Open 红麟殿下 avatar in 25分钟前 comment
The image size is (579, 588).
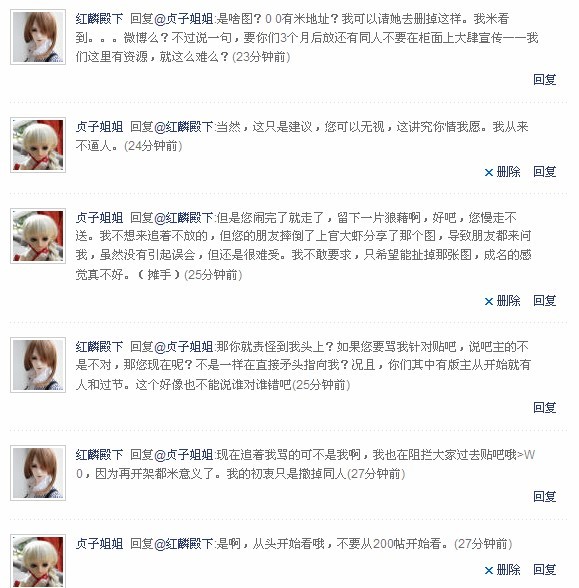[38, 365]
